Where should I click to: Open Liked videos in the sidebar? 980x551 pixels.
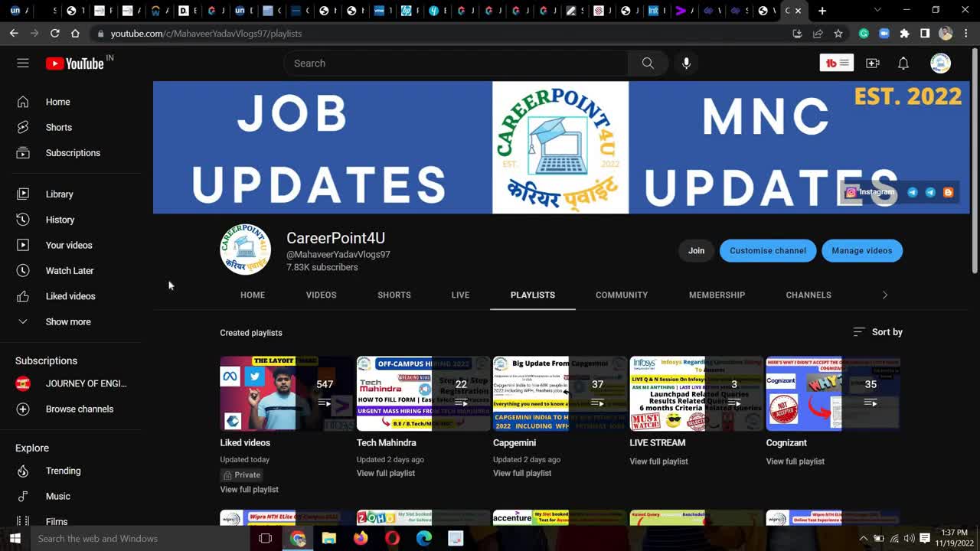pos(70,296)
